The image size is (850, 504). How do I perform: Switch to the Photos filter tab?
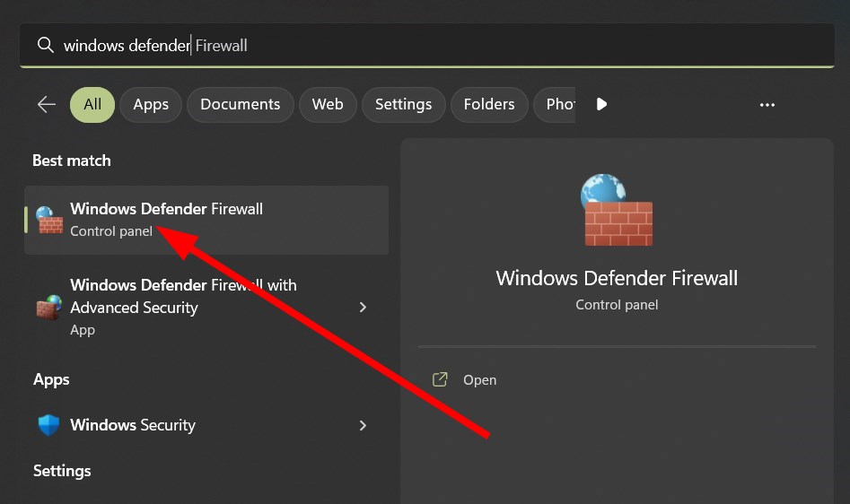[x=555, y=105]
